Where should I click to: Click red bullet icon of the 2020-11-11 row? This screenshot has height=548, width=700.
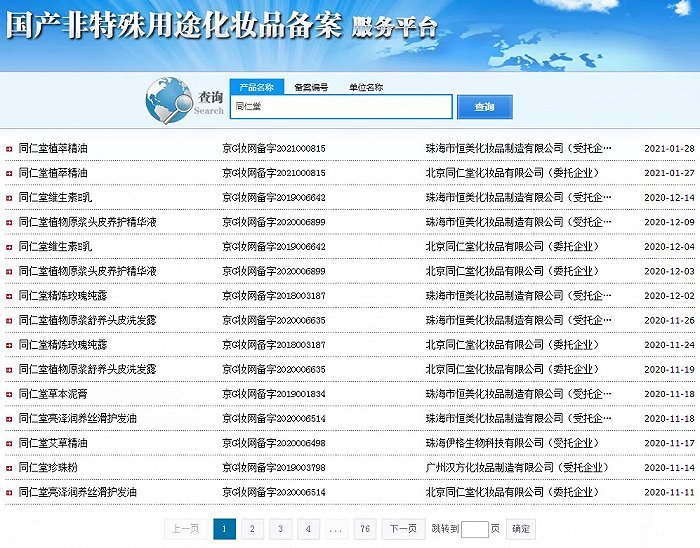click(x=9, y=493)
